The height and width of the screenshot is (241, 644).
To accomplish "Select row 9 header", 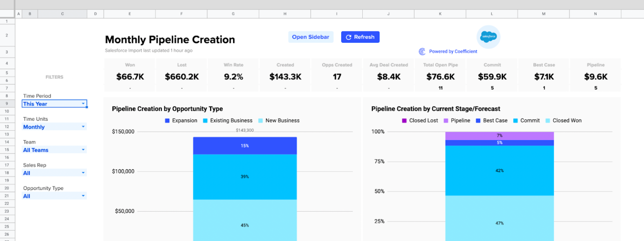I will point(7,103).
